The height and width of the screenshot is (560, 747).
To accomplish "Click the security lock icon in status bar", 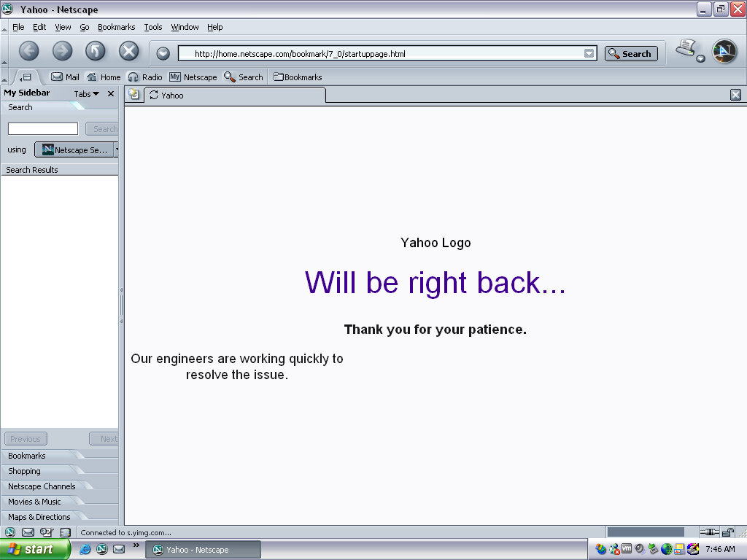I will [x=728, y=532].
